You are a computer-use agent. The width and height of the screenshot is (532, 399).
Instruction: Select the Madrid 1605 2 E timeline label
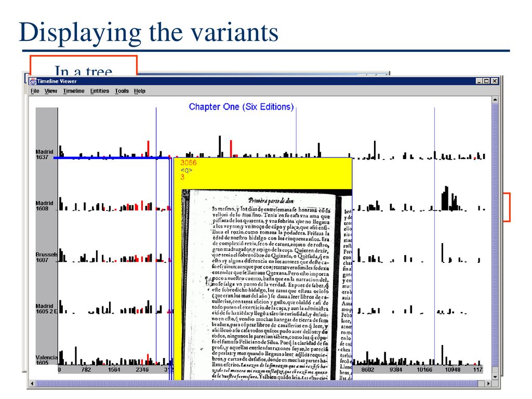[x=46, y=309]
